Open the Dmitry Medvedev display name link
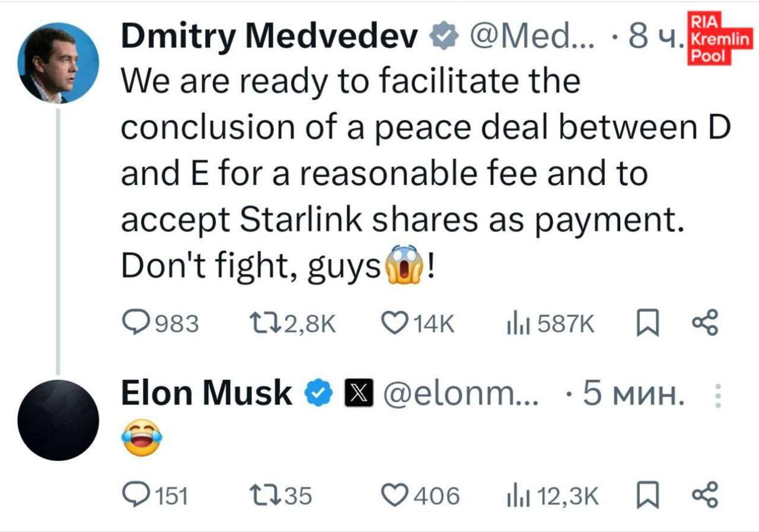The image size is (759, 532). point(270,38)
